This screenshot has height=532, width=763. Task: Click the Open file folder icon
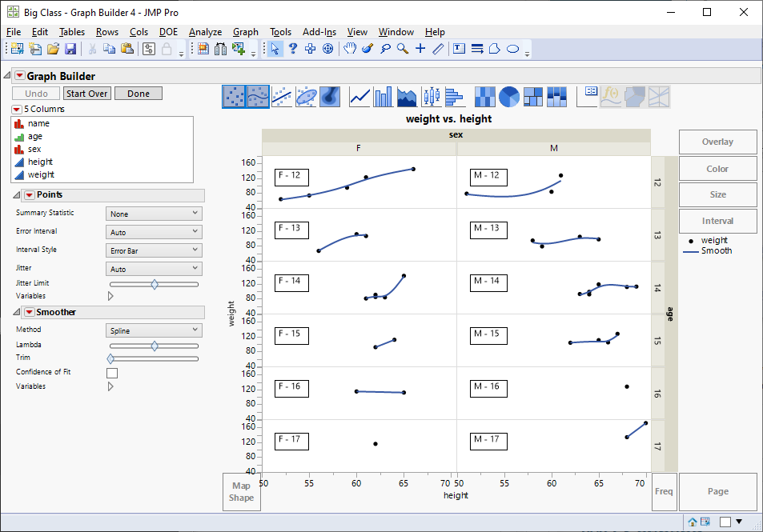point(53,49)
